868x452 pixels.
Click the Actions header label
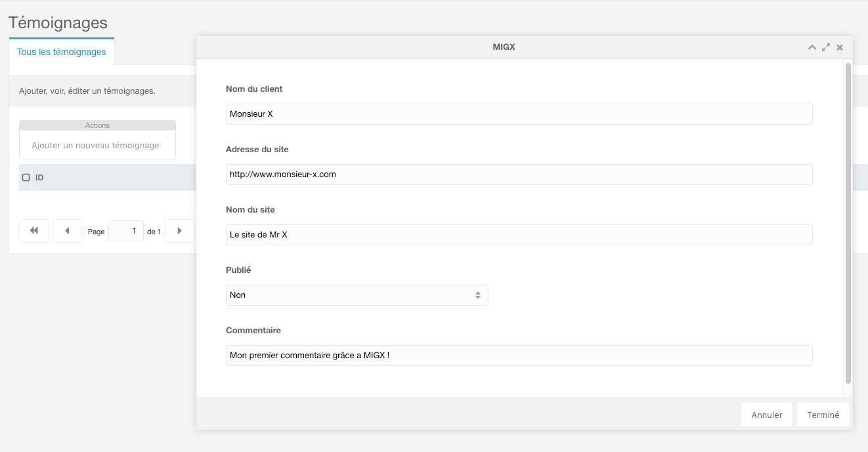pyautogui.click(x=97, y=125)
